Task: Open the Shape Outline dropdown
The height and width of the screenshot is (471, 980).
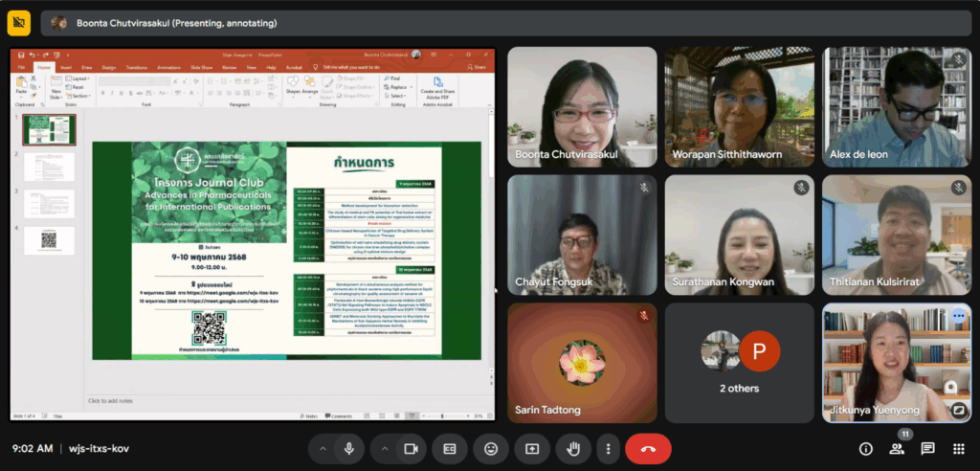Action: [x=356, y=87]
